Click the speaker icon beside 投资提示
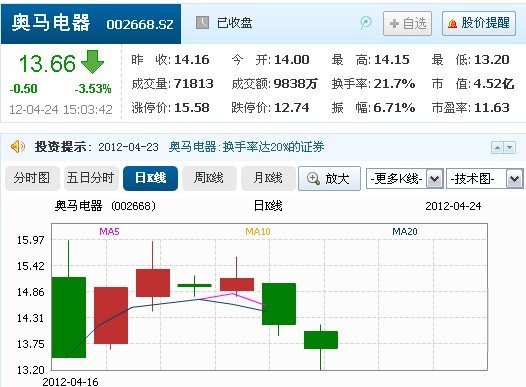526x387 pixels. point(17,147)
